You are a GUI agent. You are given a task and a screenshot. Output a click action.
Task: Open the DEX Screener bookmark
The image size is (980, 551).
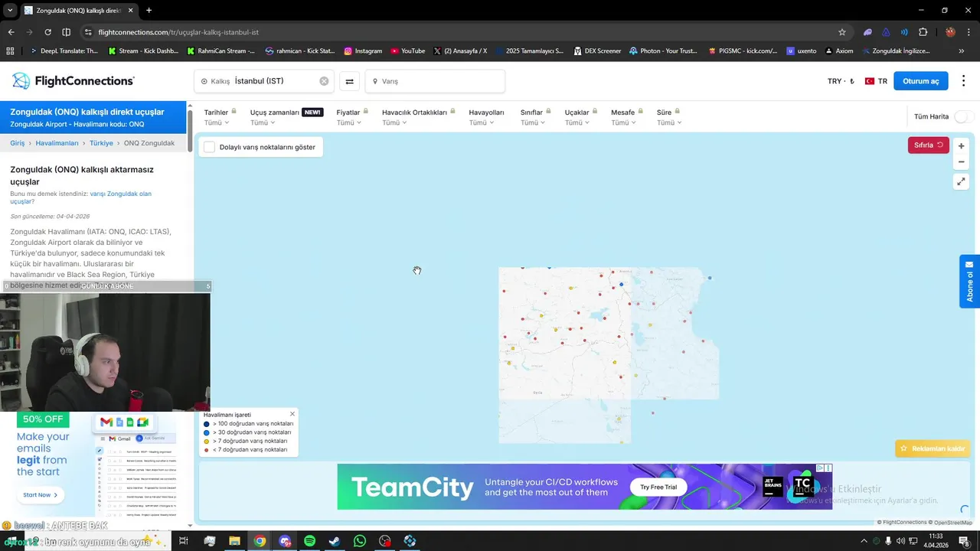pos(596,51)
